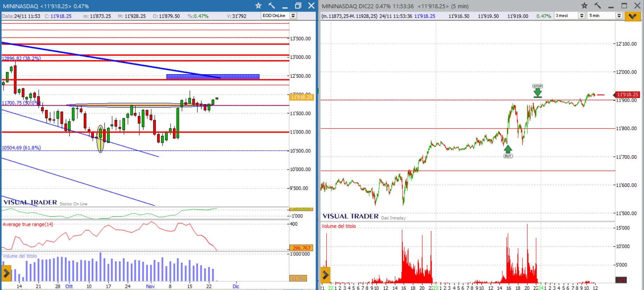
Task: Click the red 123 badge in right volume panel
Action: [621, 280]
